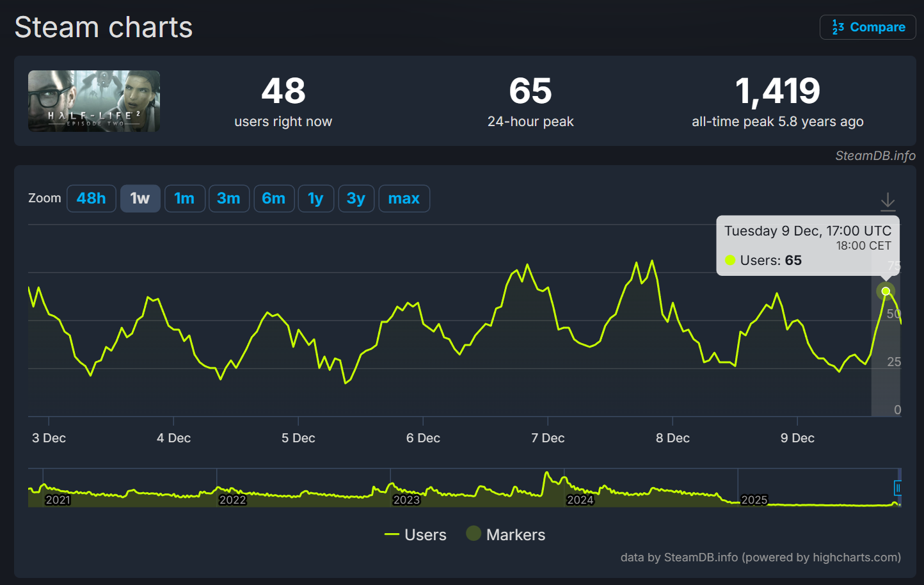Switch zoom to 3m
The width and height of the screenshot is (924, 585).
click(228, 198)
